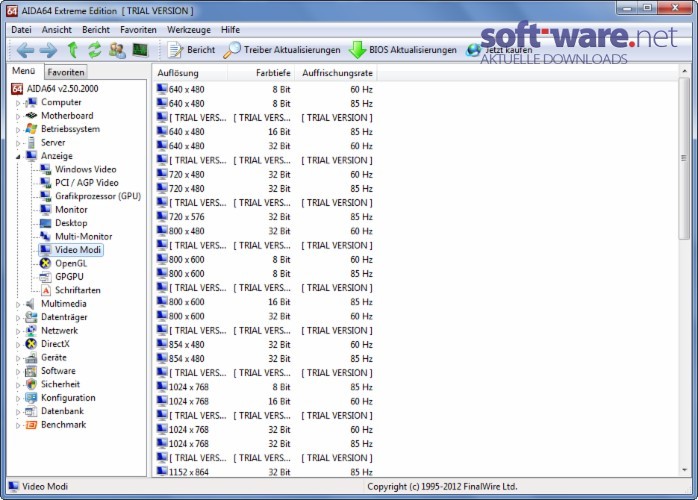Click the Konfiguration category icon
This screenshot has height=500, width=698.
click(x=31, y=398)
